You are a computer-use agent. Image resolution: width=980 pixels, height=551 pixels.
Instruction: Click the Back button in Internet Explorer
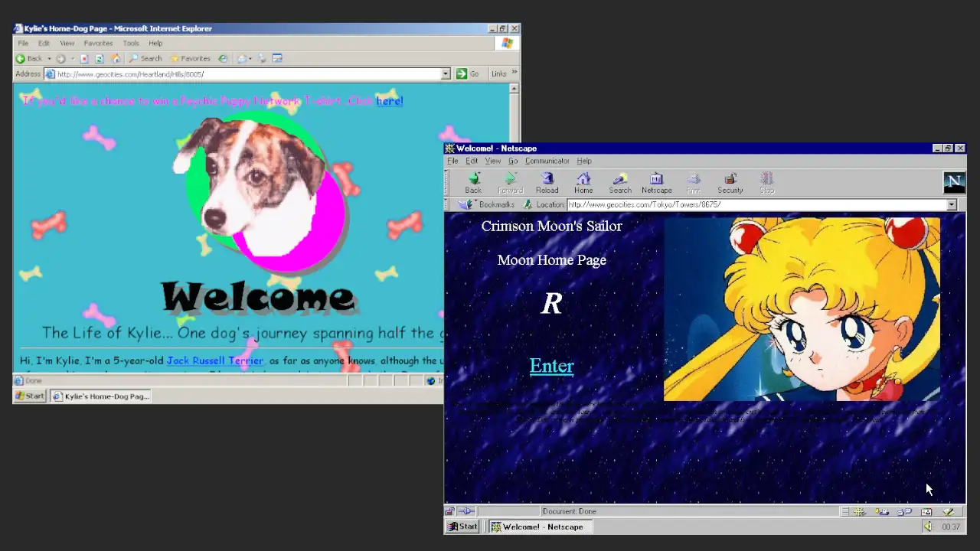(29, 58)
